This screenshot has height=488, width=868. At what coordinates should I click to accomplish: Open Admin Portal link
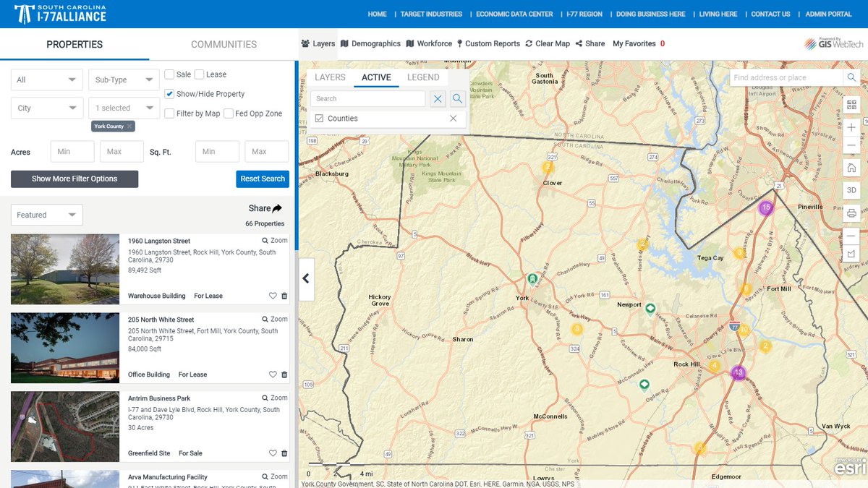pos(829,14)
